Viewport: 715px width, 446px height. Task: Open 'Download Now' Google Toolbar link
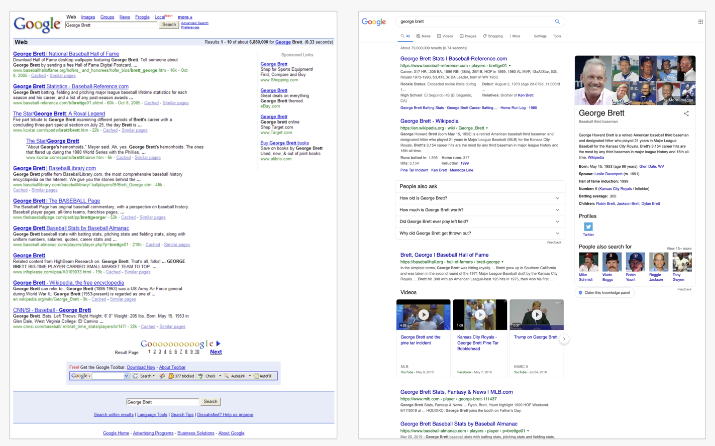pos(140,367)
